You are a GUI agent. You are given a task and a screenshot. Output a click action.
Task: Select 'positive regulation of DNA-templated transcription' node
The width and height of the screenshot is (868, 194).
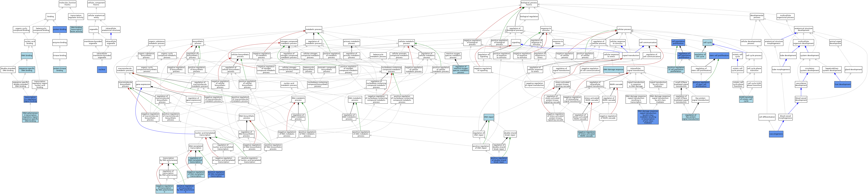[216, 174]
